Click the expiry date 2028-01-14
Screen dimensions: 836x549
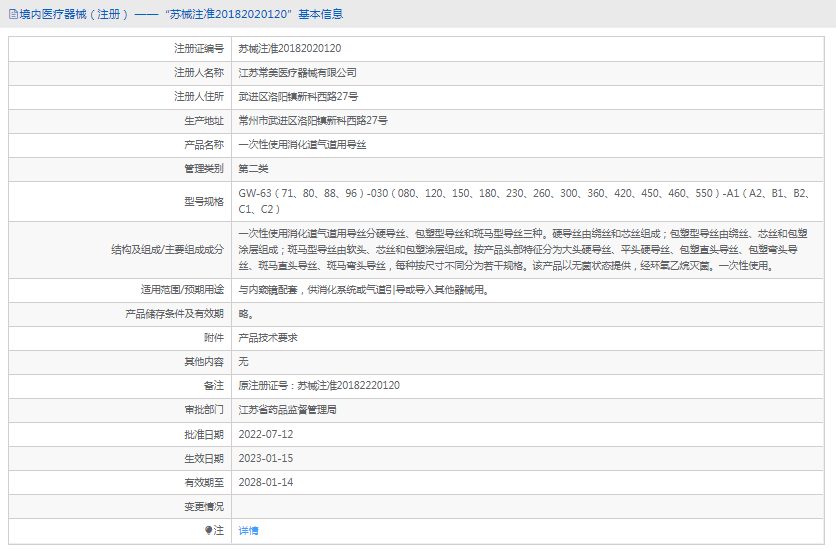(266, 482)
